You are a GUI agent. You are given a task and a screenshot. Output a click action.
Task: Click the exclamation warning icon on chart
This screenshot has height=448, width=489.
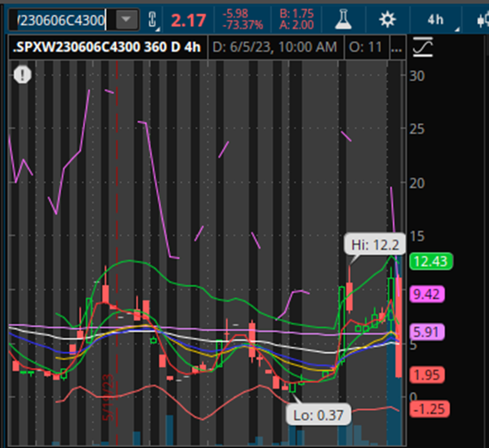click(23, 75)
